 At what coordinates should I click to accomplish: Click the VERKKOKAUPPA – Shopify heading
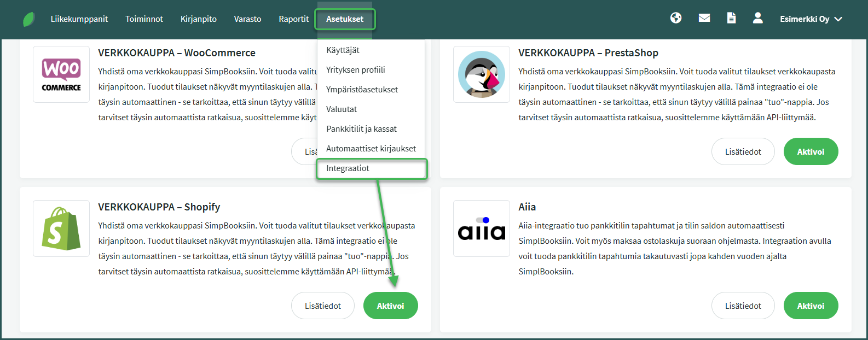point(159,207)
